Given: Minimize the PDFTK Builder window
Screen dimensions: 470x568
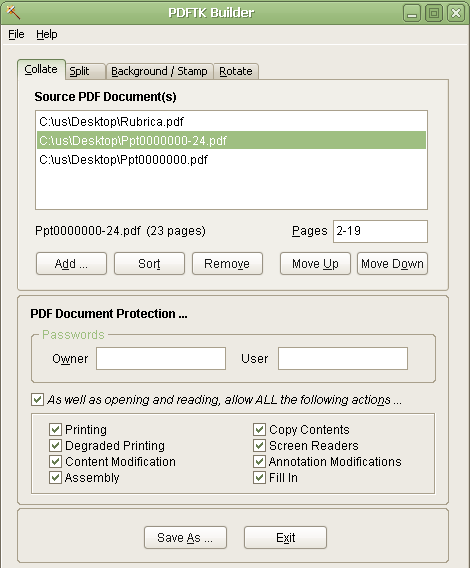Looking at the screenshot, I should pos(412,14).
